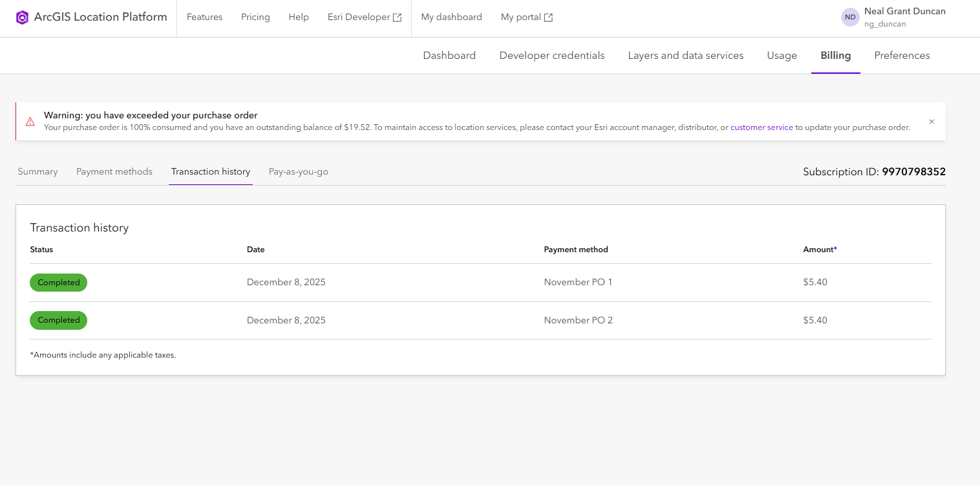The height and width of the screenshot is (485, 980).
Task: Open My portal external link
Action: (526, 17)
